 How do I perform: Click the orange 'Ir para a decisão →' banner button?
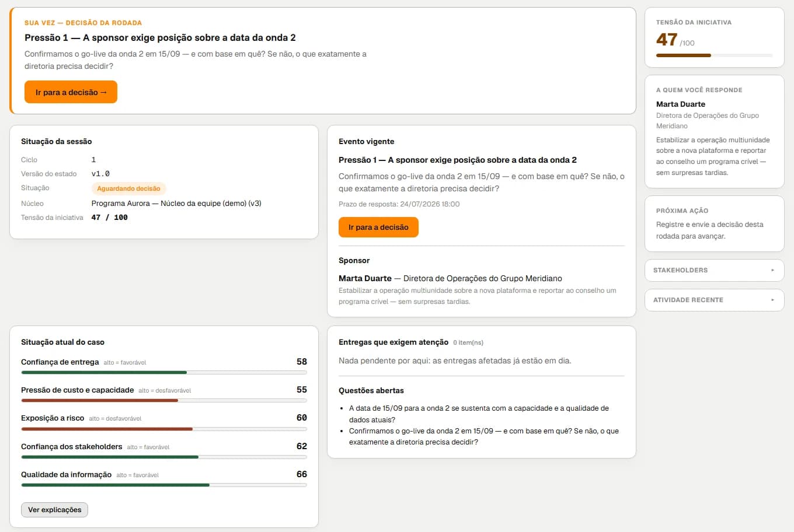coord(71,92)
